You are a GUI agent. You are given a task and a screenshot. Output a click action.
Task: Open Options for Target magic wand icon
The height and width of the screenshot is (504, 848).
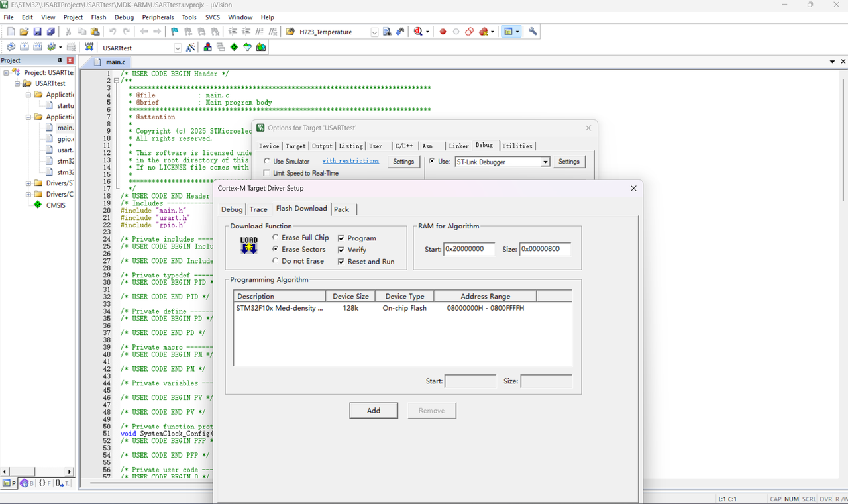pyautogui.click(x=191, y=48)
